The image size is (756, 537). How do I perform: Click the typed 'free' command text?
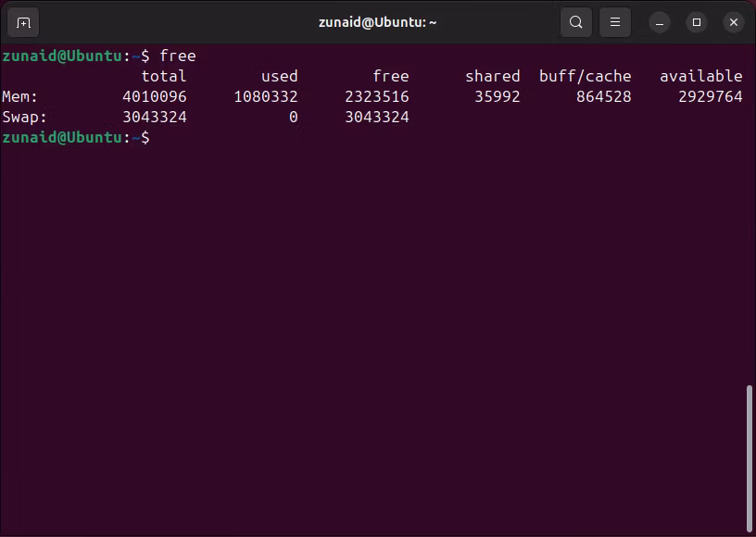177,56
